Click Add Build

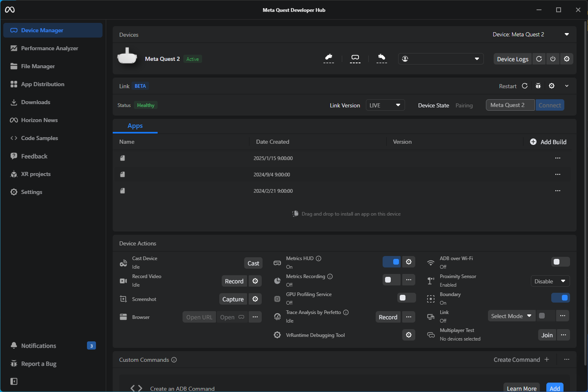coord(548,142)
